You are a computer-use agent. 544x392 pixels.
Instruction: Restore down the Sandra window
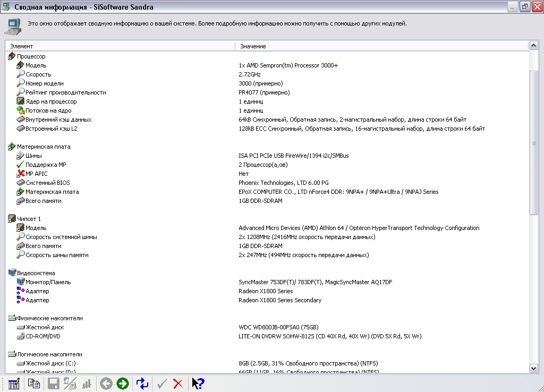coord(525,6)
